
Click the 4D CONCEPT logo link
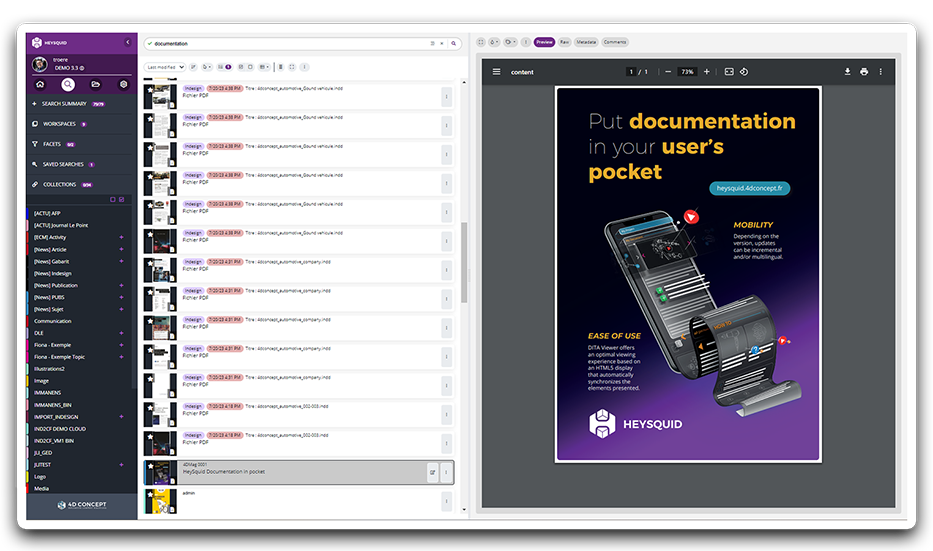click(82, 505)
